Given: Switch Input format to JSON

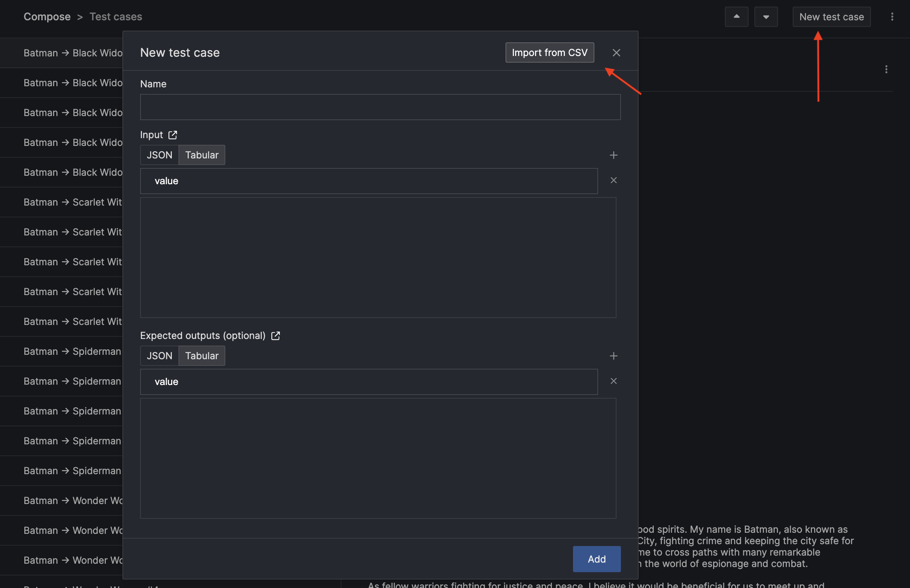Looking at the screenshot, I should coord(159,155).
